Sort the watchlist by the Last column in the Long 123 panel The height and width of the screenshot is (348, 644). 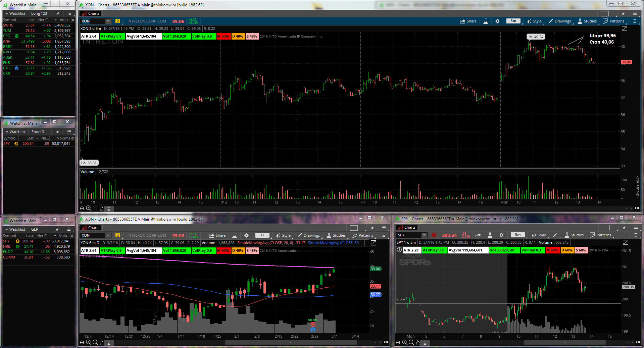click(x=31, y=20)
